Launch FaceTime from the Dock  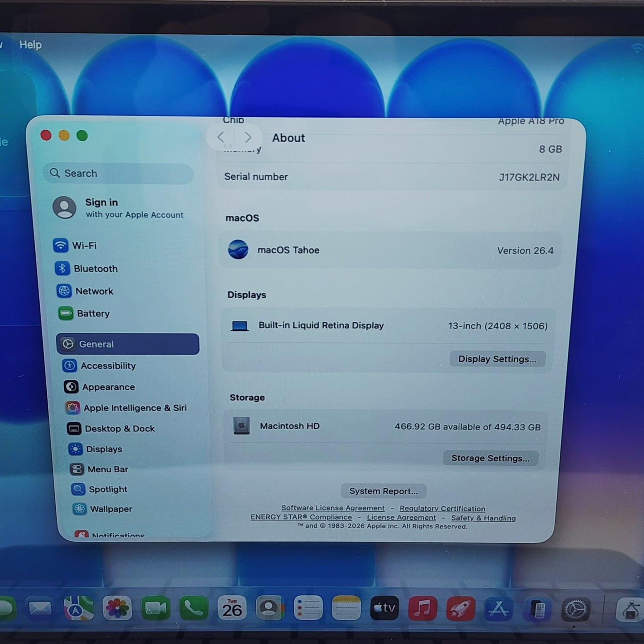pos(156,608)
